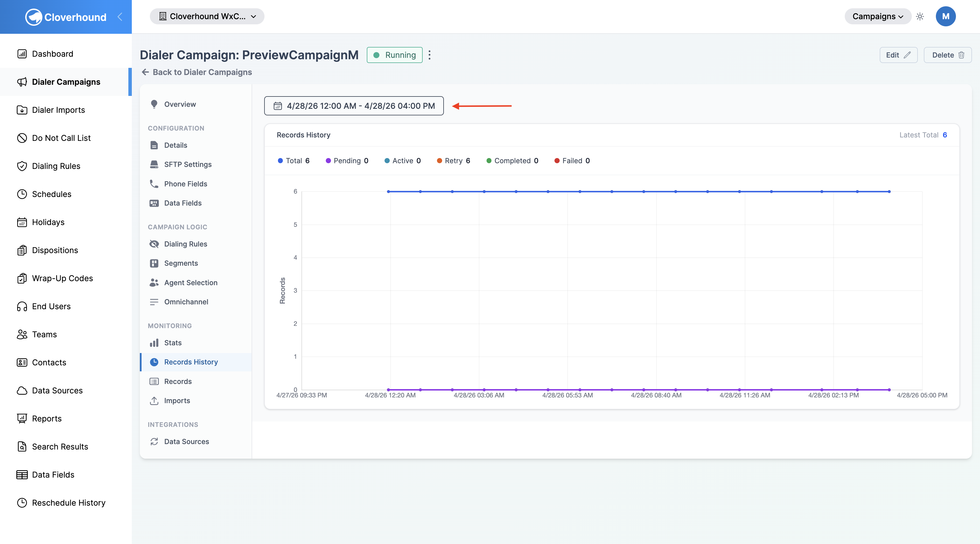Click the Stats bar chart icon

coord(154,343)
